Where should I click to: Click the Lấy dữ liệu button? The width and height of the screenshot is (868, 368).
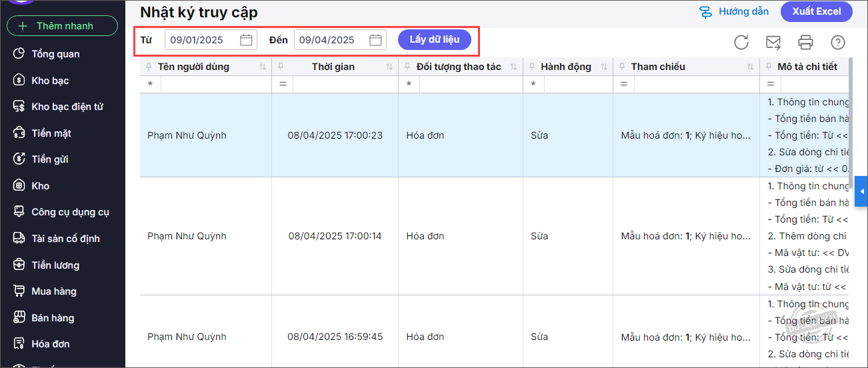(x=435, y=40)
